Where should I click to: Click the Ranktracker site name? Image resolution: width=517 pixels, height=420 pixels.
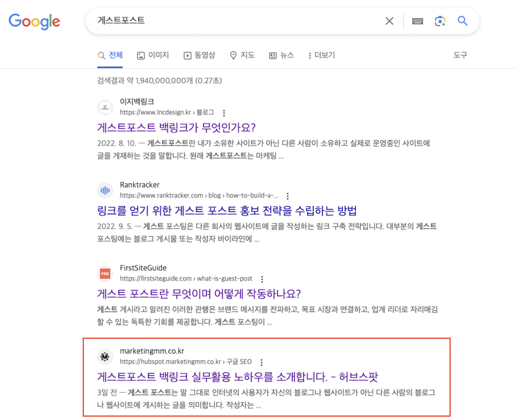coord(139,185)
